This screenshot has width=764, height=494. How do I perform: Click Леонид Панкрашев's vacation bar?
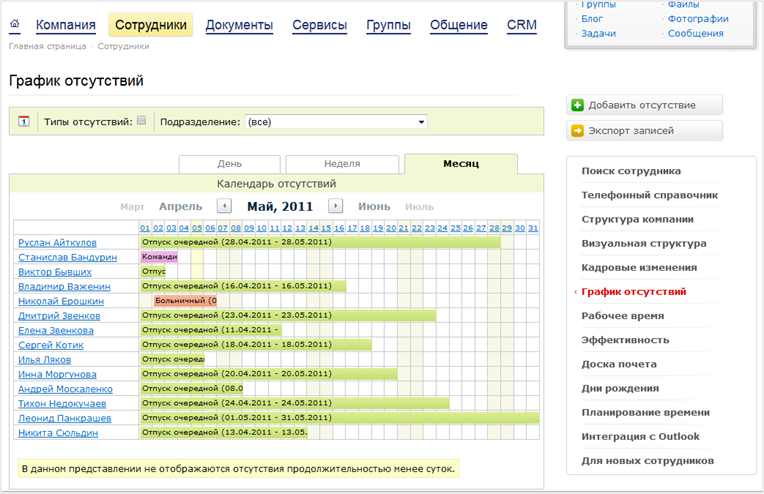tap(340, 418)
